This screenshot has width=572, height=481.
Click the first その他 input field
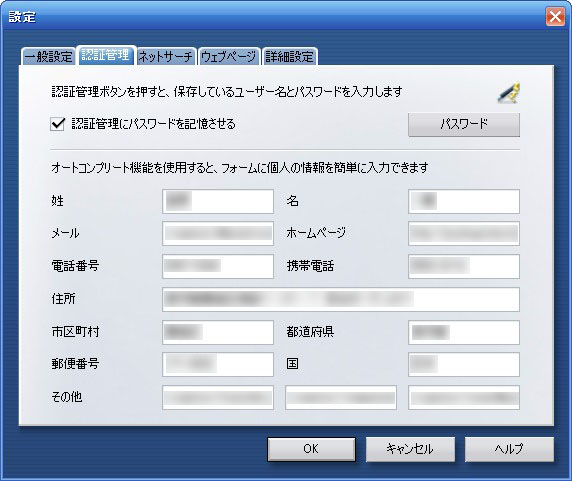click(218, 397)
